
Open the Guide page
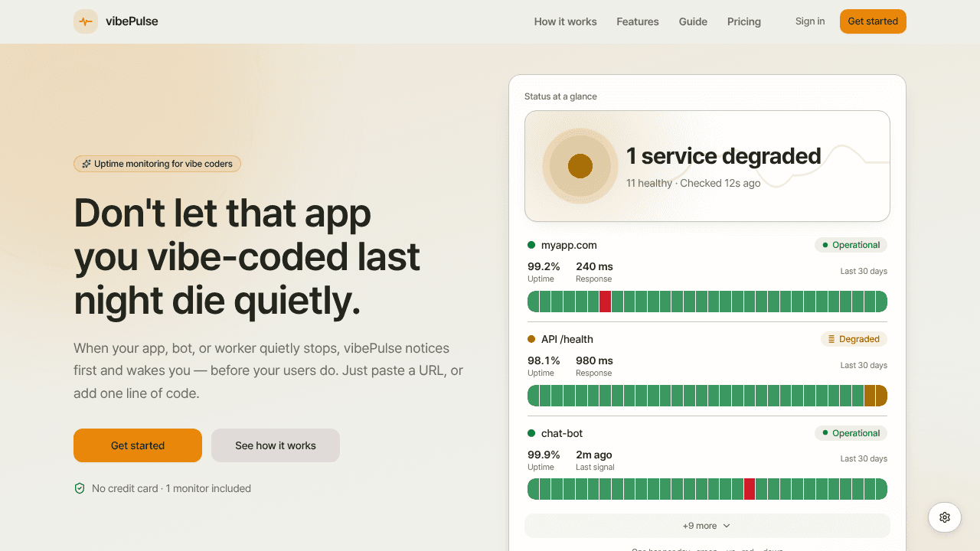[x=693, y=21]
